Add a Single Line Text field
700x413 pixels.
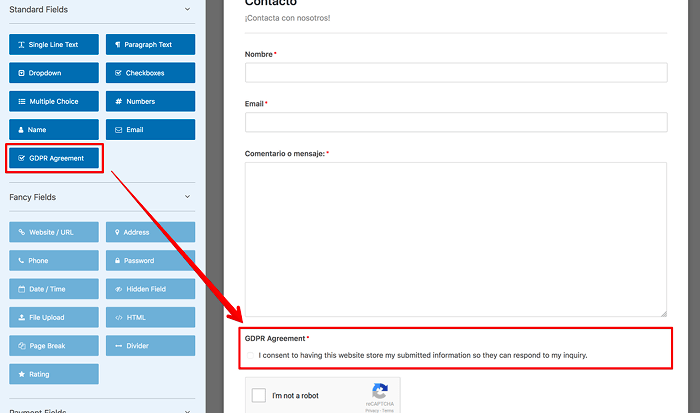(54, 45)
